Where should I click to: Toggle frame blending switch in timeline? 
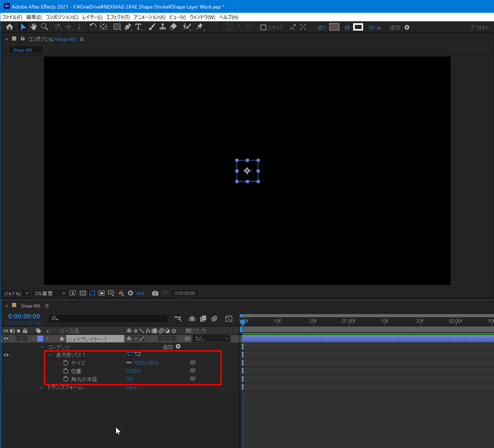coord(203,319)
